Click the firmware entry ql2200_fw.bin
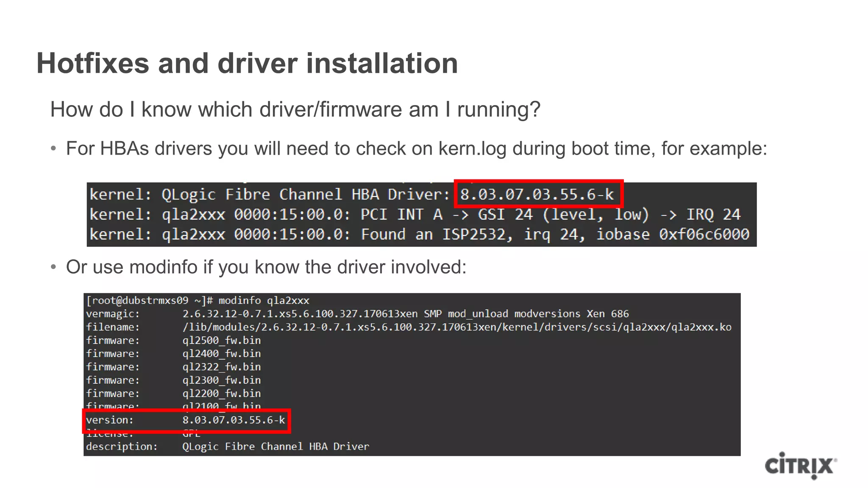Screen dimensions: 868x488 [222, 394]
